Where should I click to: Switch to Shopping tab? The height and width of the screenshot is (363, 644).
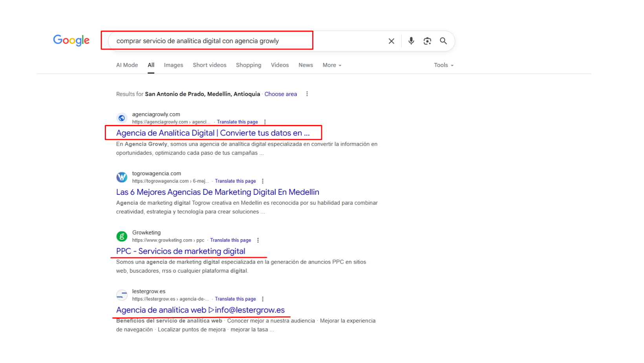click(x=249, y=65)
